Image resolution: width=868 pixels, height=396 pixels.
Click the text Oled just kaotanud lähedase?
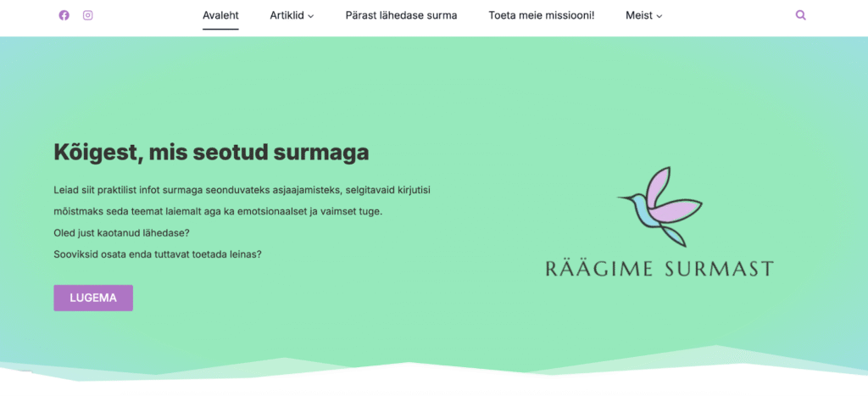(x=121, y=232)
